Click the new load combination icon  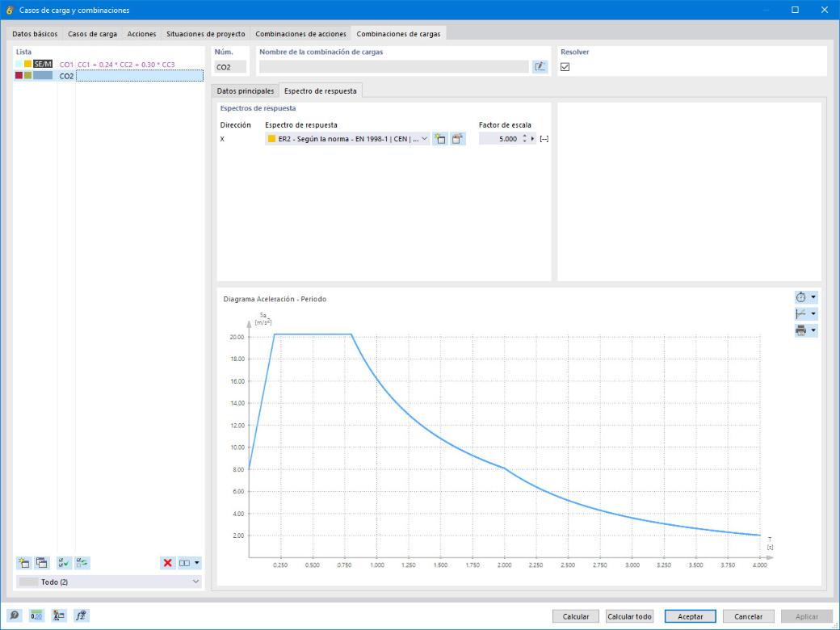23,562
